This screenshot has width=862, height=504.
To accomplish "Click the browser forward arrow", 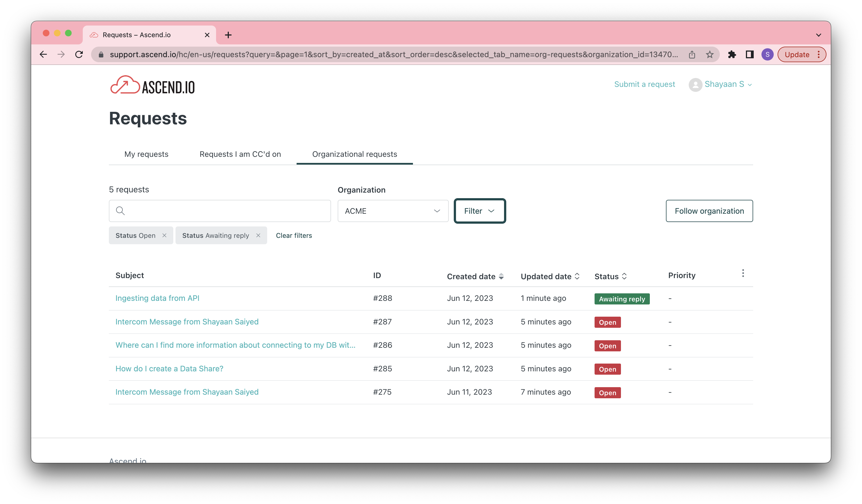I will [61, 54].
